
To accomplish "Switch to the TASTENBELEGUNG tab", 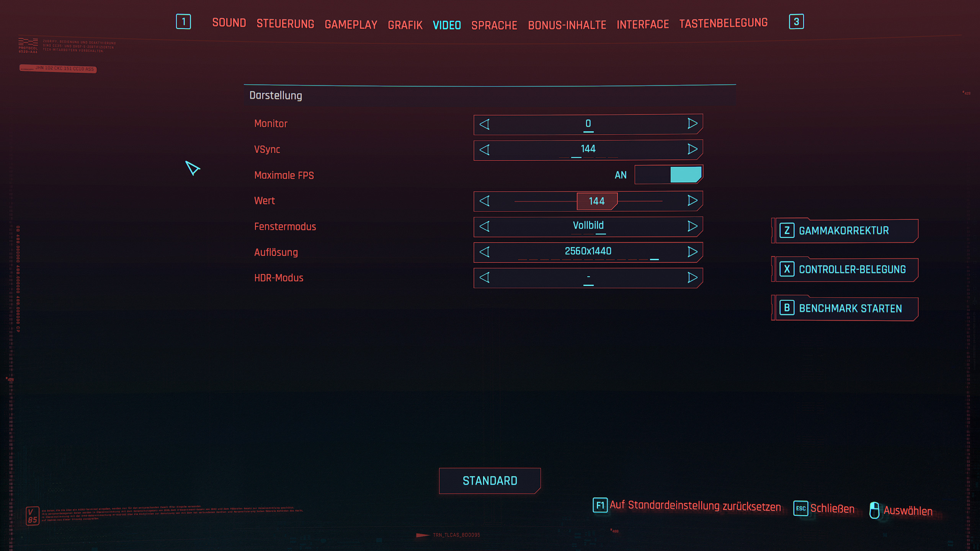I will click(723, 23).
